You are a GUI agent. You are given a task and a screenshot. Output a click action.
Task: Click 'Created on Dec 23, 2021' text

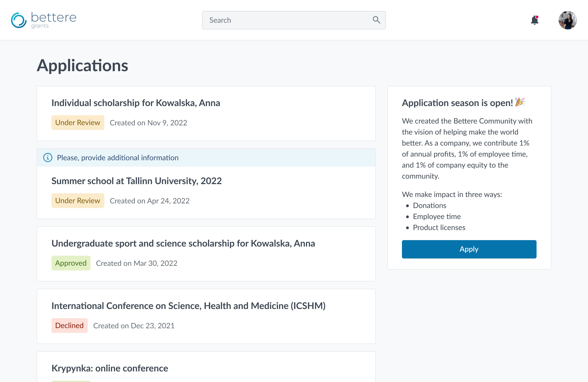[x=134, y=326]
